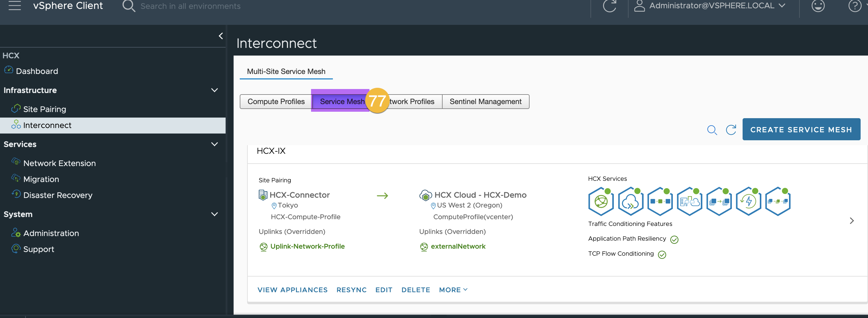Click the HCX-Connector site icon

point(263,195)
